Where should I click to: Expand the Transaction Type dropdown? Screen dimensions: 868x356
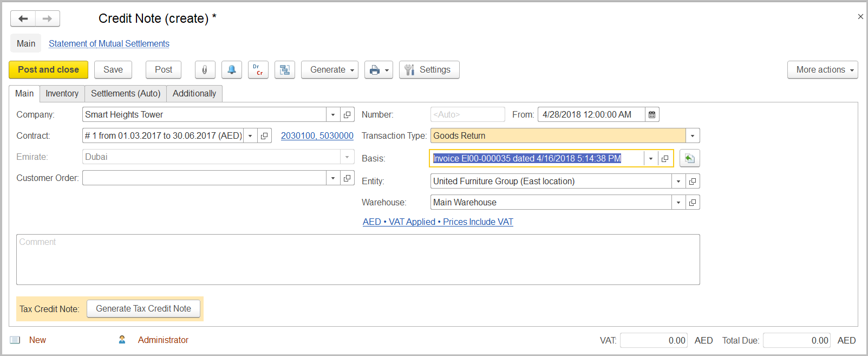(x=693, y=135)
